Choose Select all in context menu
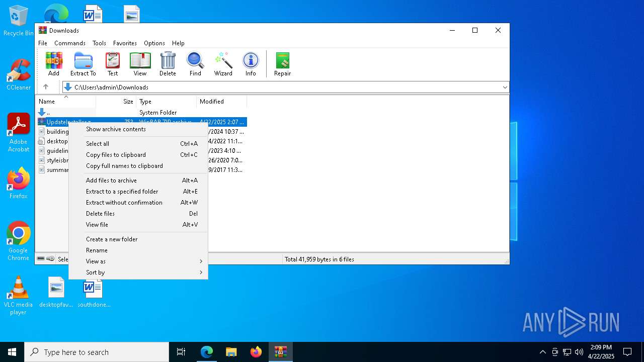Image resolution: width=644 pixels, height=362 pixels. click(x=138, y=144)
